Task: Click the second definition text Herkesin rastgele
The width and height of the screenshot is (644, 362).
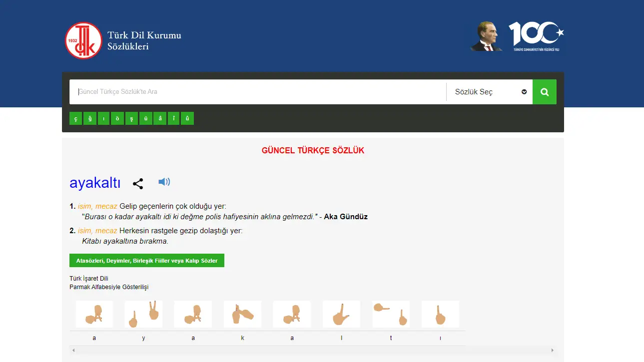Action: (181, 231)
